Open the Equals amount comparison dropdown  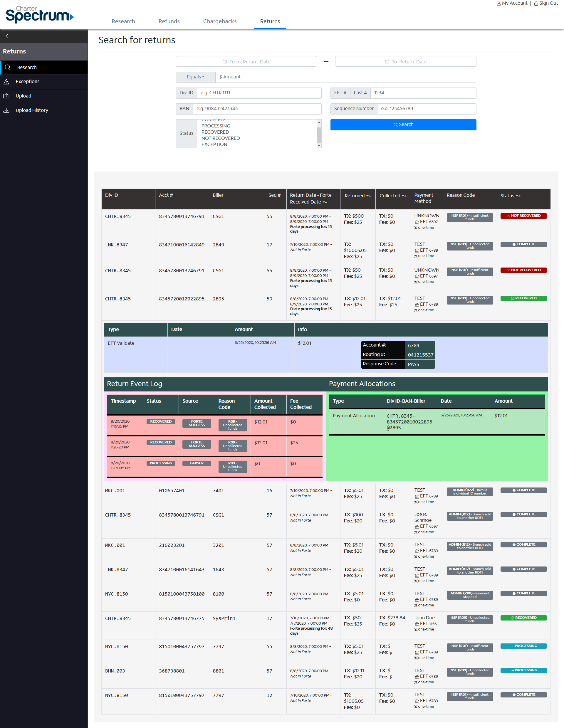tap(196, 77)
